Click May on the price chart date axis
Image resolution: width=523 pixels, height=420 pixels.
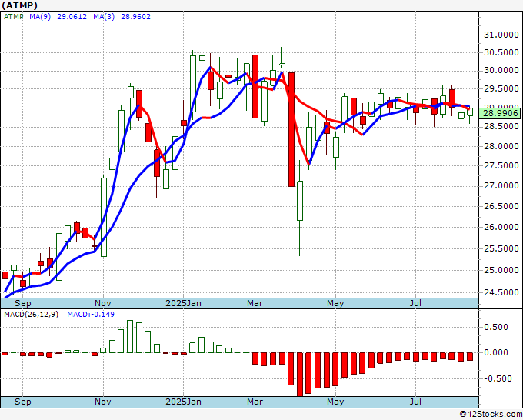335,303
